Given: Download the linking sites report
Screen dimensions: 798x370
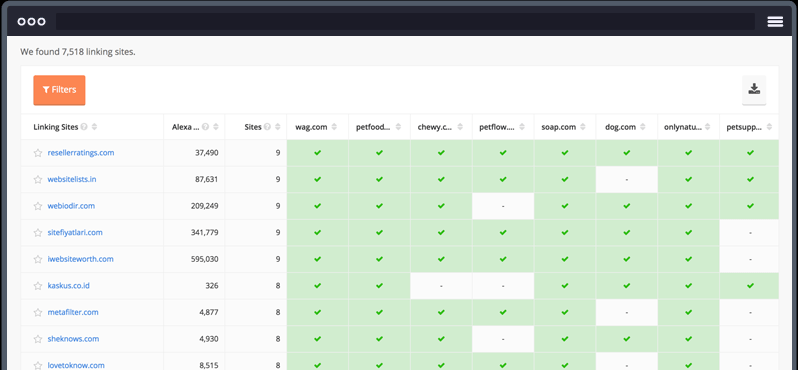Looking at the screenshot, I should click(x=754, y=90).
